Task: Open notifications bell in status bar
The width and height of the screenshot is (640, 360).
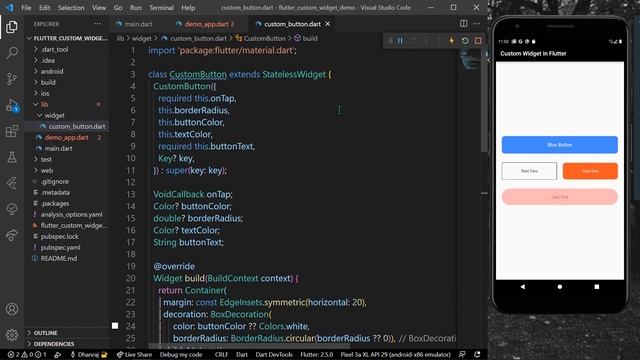Action: [477, 355]
